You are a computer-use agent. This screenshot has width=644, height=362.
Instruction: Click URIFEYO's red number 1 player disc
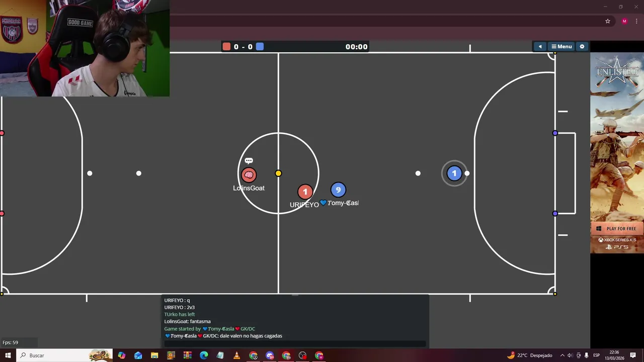305,192
